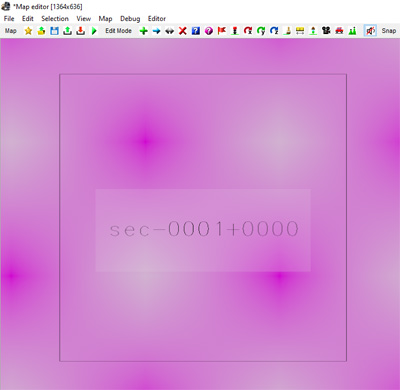The height and width of the screenshot is (390, 400).
Task: Click the green rotate Y axis icon
Action: (x=261, y=31)
